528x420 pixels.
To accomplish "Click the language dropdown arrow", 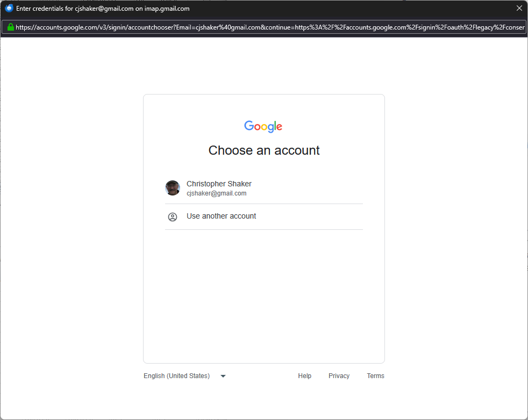I will pyautogui.click(x=223, y=376).
